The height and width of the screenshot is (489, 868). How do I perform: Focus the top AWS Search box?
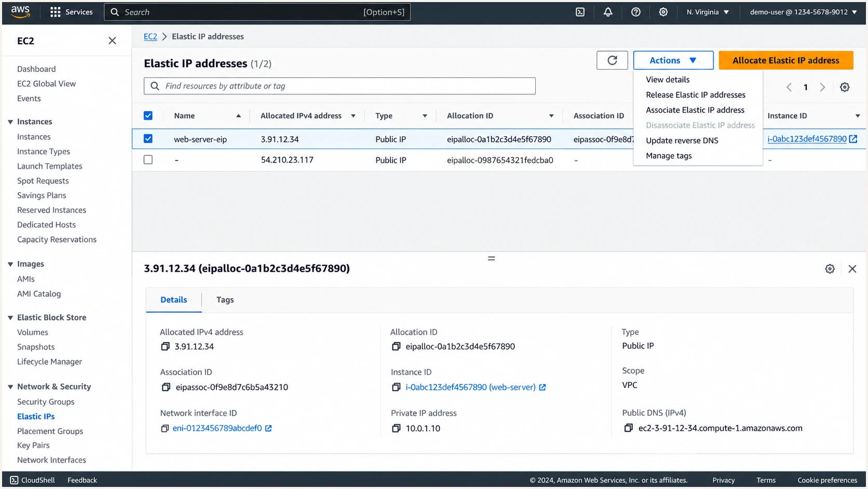click(257, 12)
